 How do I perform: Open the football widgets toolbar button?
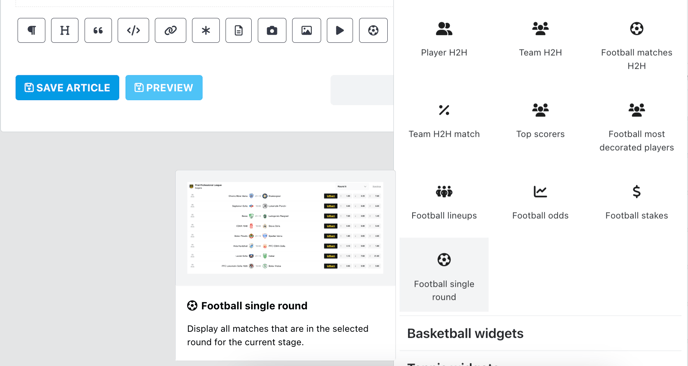(373, 30)
